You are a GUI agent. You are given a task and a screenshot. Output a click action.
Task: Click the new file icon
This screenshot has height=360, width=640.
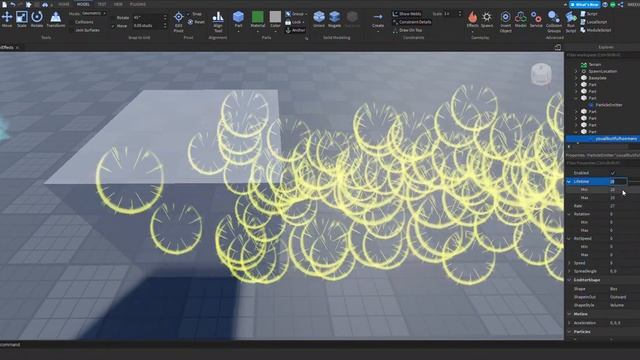click(4, 4)
